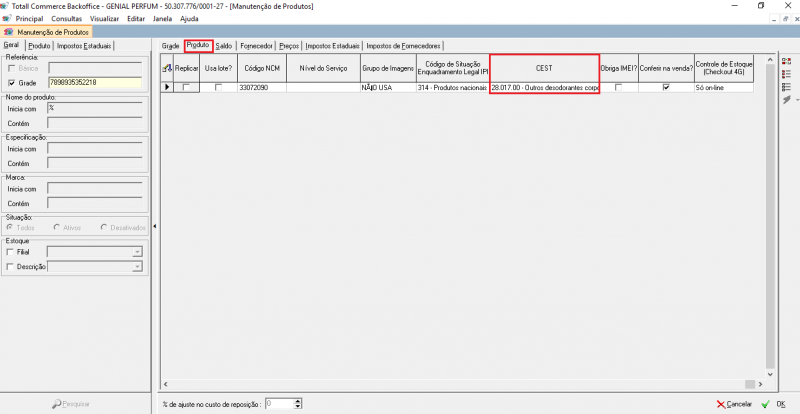
Task: Open the Filial dropdown list
Action: (136, 252)
